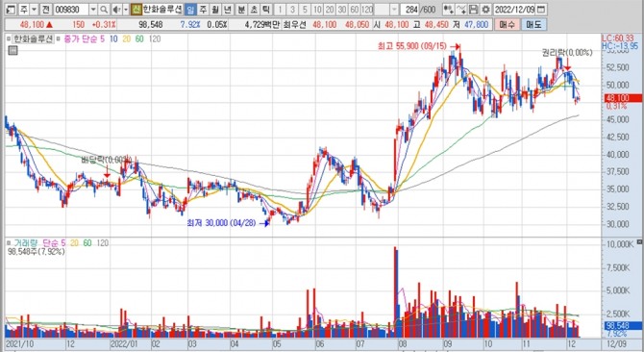Open the dropdown arrow next to 주

[x=34, y=10]
